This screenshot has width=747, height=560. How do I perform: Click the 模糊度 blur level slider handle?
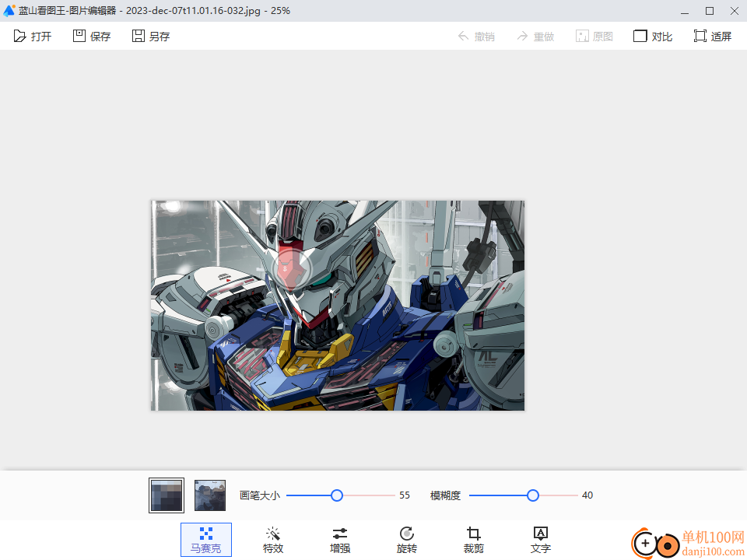[x=532, y=495]
